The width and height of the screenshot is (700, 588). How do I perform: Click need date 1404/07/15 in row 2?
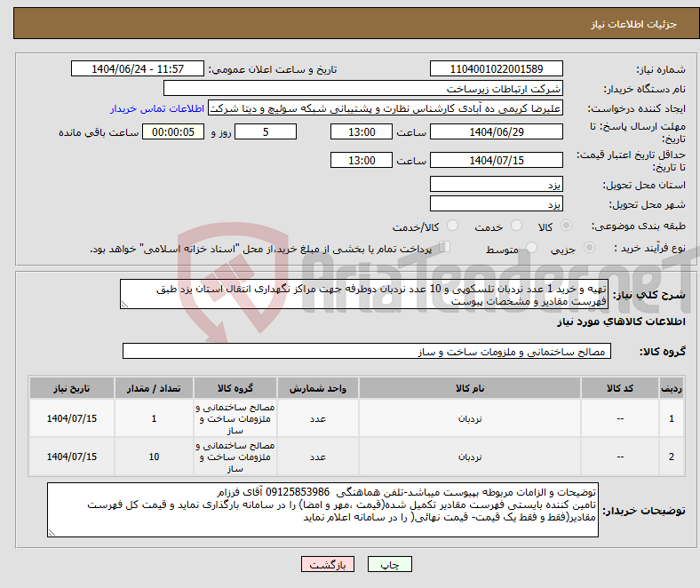click(x=72, y=457)
